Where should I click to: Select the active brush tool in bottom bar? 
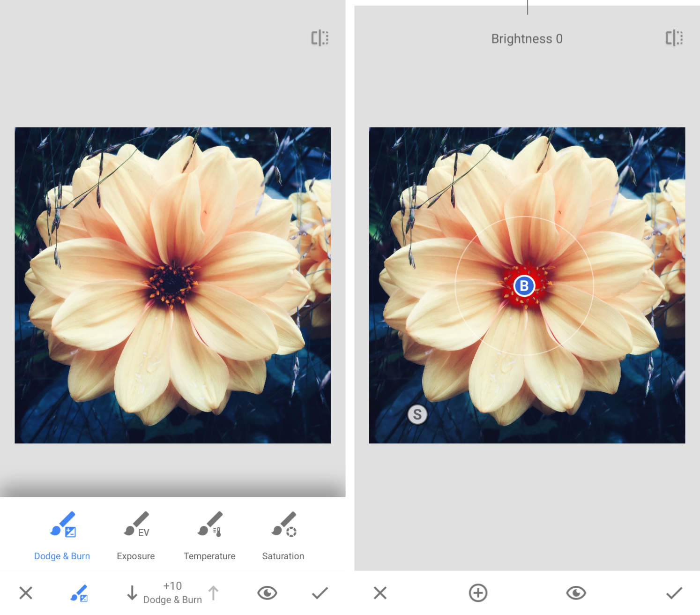click(x=79, y=593)
